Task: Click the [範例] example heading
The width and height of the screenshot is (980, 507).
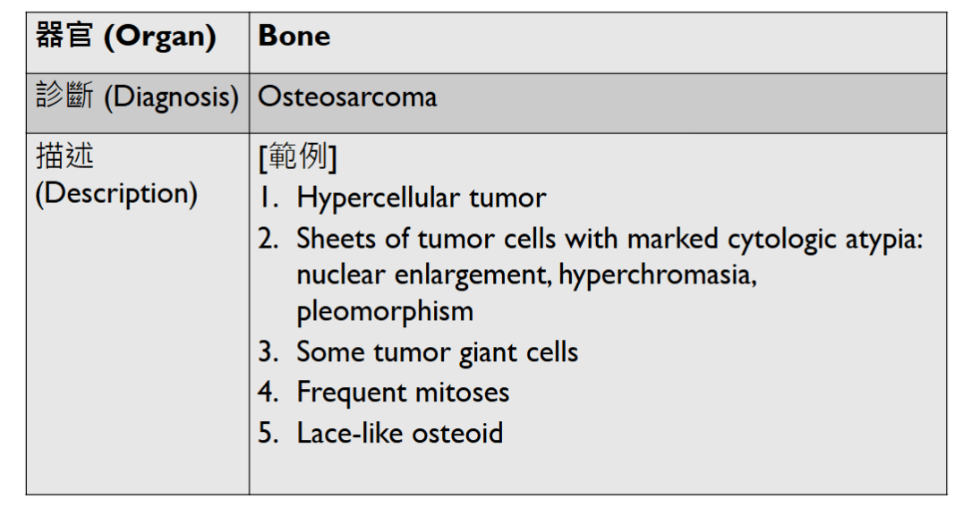Action: tap(297, 158)
